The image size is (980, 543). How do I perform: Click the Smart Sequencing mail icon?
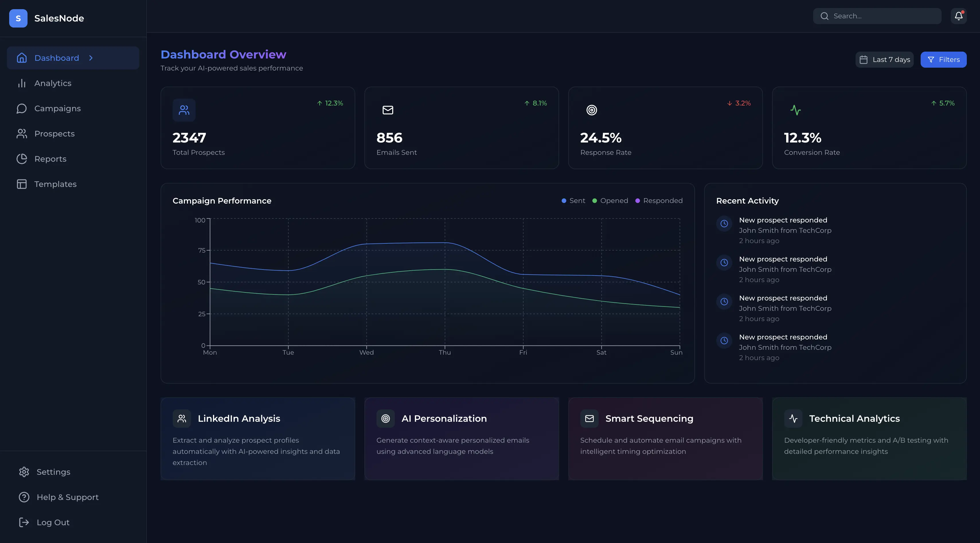(x=589, y=419)
